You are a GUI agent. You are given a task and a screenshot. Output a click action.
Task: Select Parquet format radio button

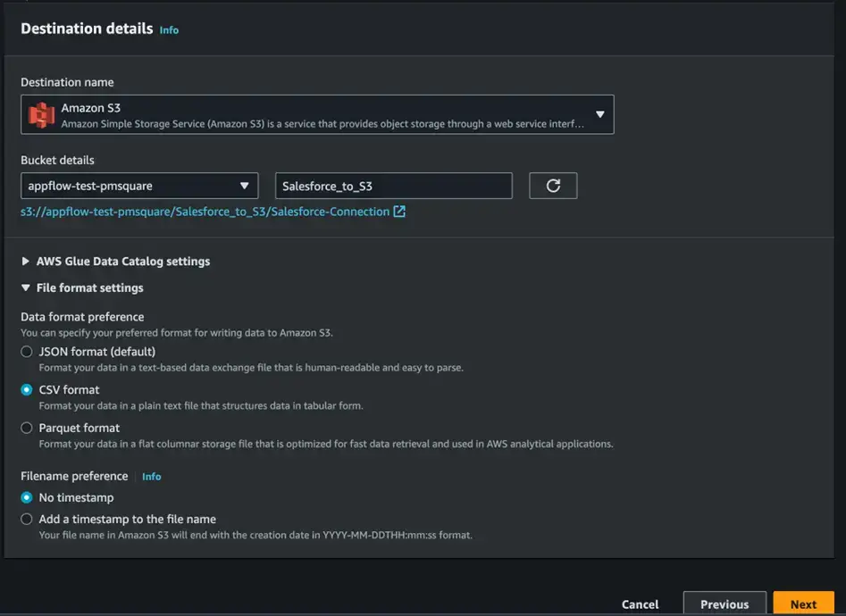click(x=27, y=428)
